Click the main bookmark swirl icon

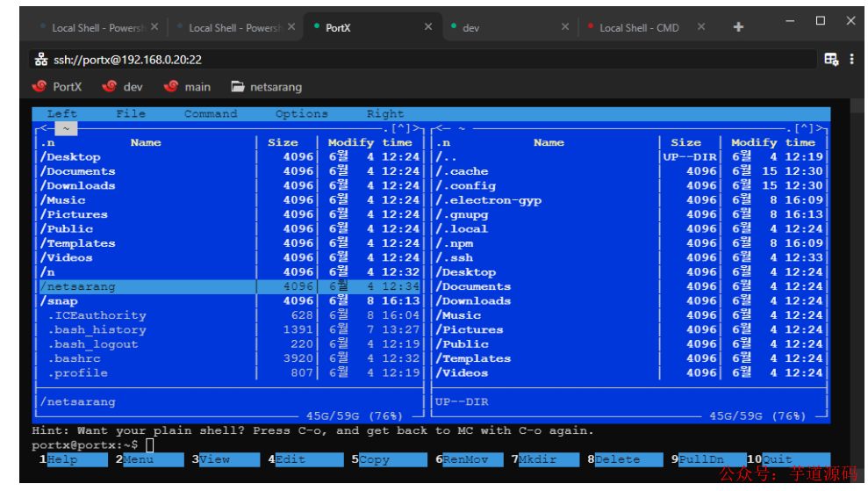point(171,86)
